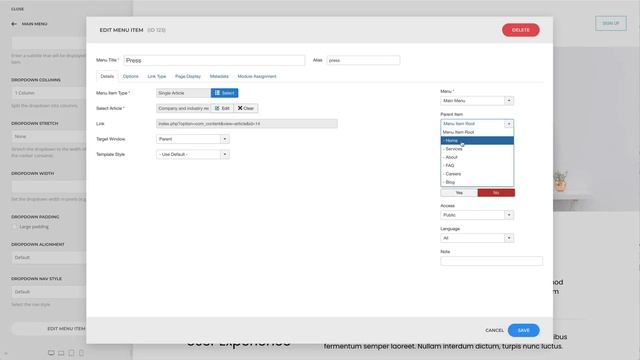
Task: Open the Access dropdown showing Public
Action: [477, 215]
